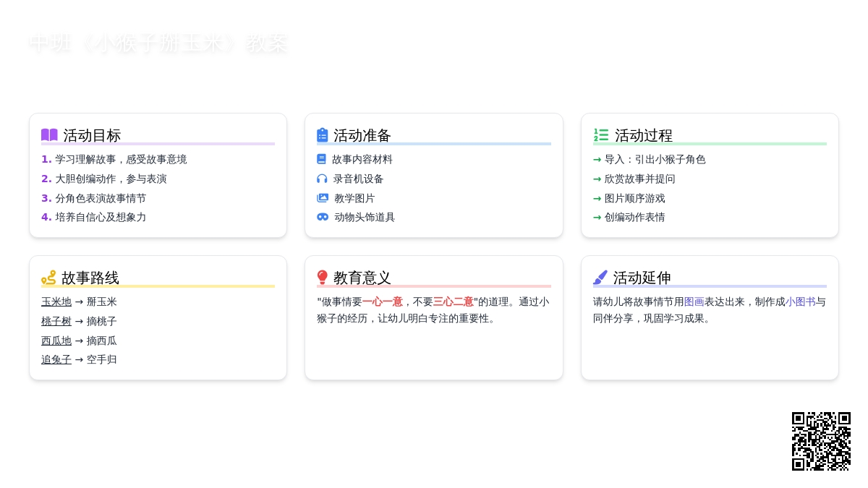Open the 追兔子 link
Image resolution: width=868 pixels, height=488 pixels.
click(x=56, y=359)
